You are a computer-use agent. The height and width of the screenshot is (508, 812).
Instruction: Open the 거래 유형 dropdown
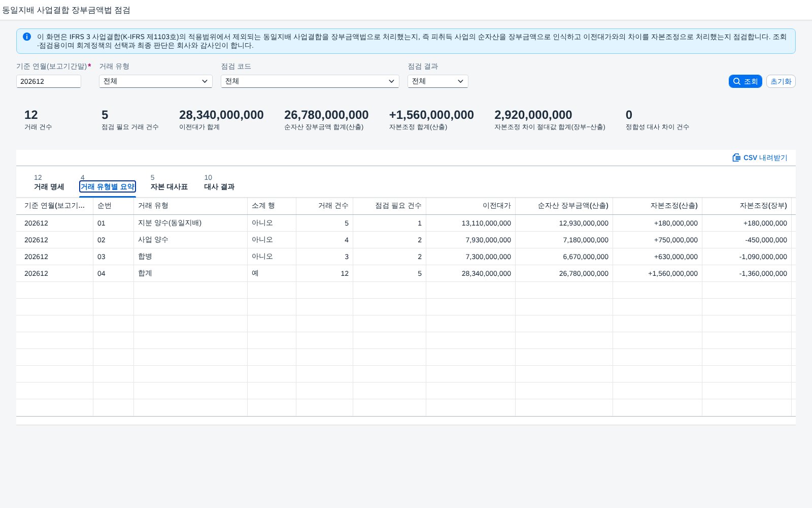156,81
